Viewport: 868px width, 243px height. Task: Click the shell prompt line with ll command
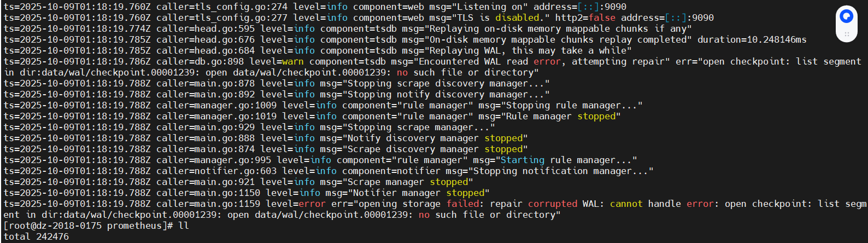pos(96,225)
